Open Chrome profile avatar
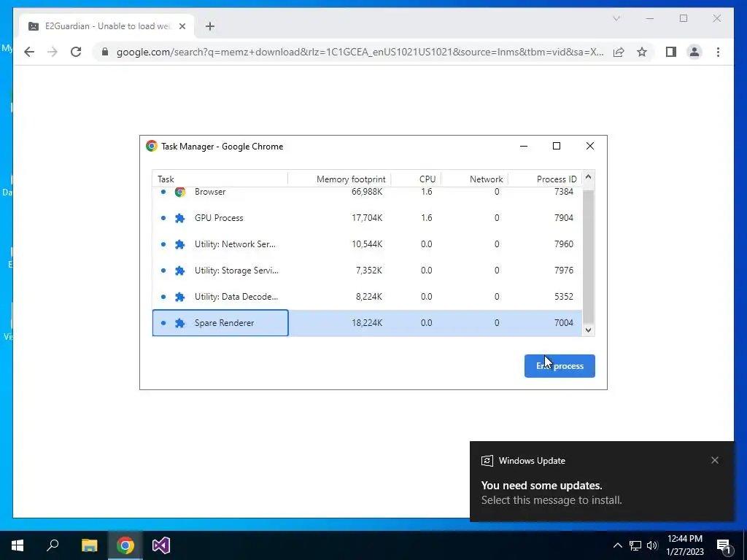Screen dimensions: 747x560 pos(694,52)
